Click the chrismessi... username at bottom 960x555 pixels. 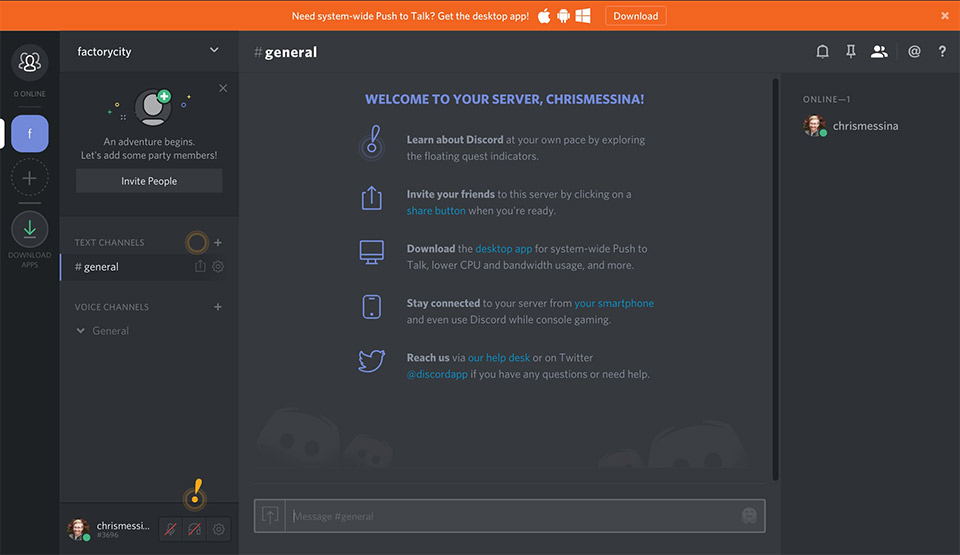[123, 526]
